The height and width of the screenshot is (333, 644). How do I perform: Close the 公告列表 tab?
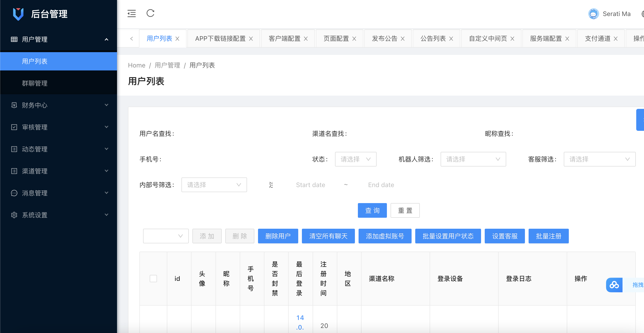451,39
